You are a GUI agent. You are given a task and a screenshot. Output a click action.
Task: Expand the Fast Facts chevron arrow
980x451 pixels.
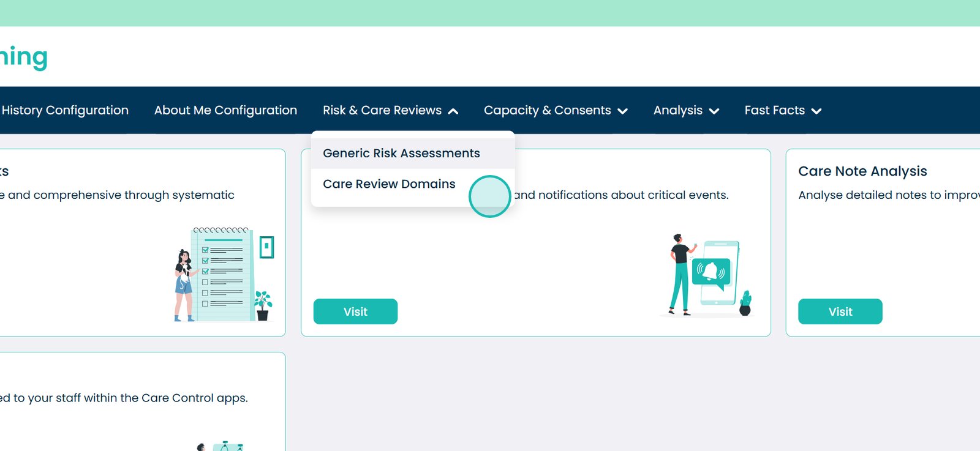(x=816, y=111)
